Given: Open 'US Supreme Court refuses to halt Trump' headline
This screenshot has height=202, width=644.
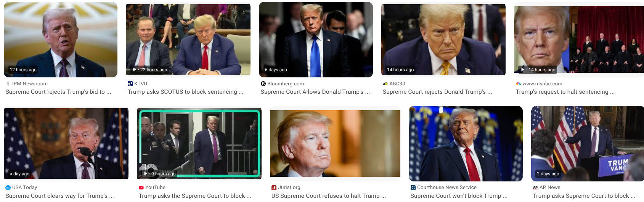Looking at the screenshot, I should tap(329, 196).
